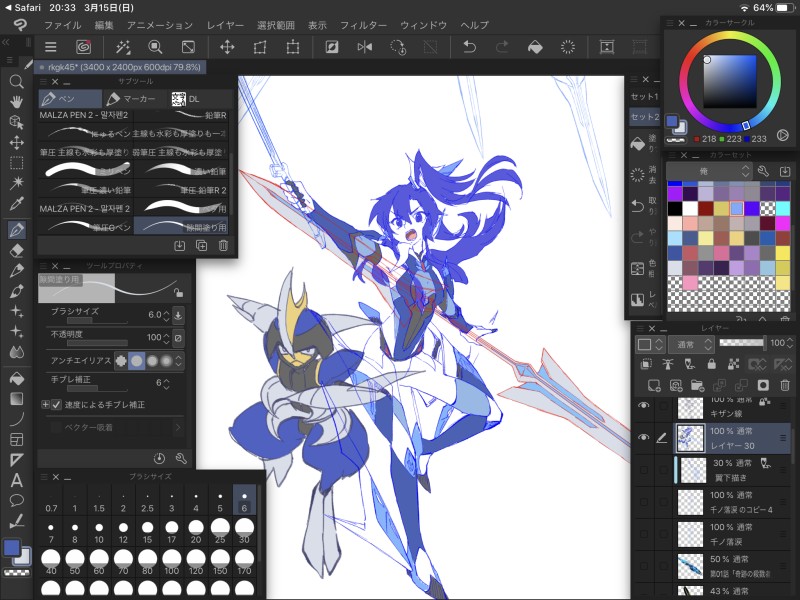Expand the plus next to 速度による手ブレ補正

pyautogui.click(x=45, y=405)
